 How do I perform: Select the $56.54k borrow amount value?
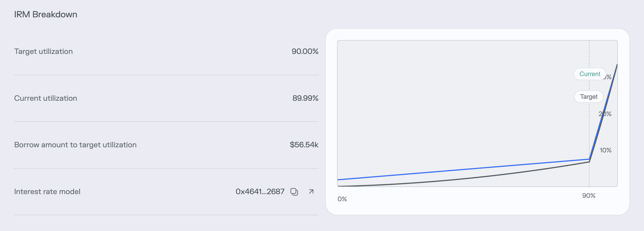click(304, 145)
